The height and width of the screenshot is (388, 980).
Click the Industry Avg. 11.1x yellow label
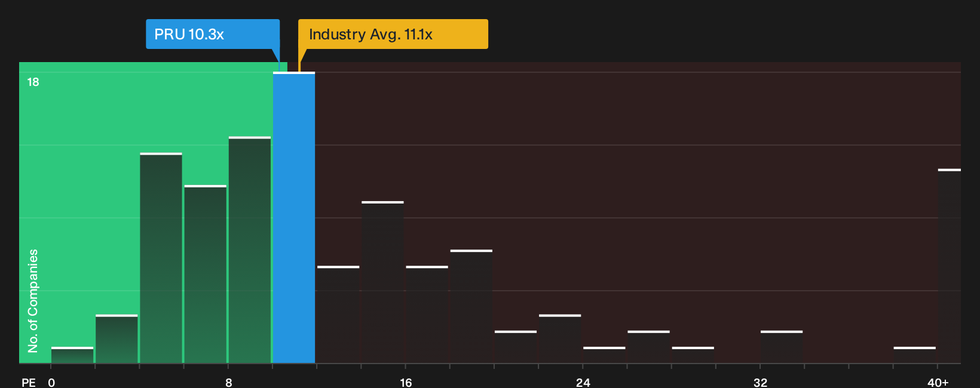[x=393, y=34]
